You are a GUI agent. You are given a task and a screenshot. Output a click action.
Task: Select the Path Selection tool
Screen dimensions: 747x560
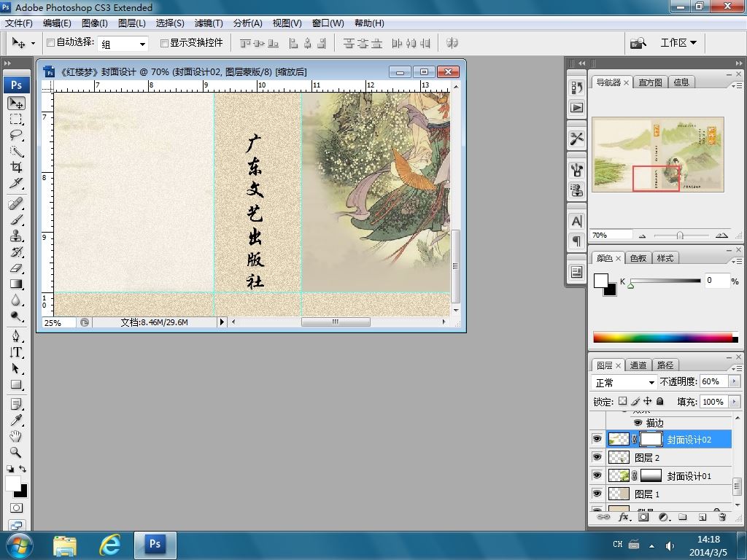[17, 368]
